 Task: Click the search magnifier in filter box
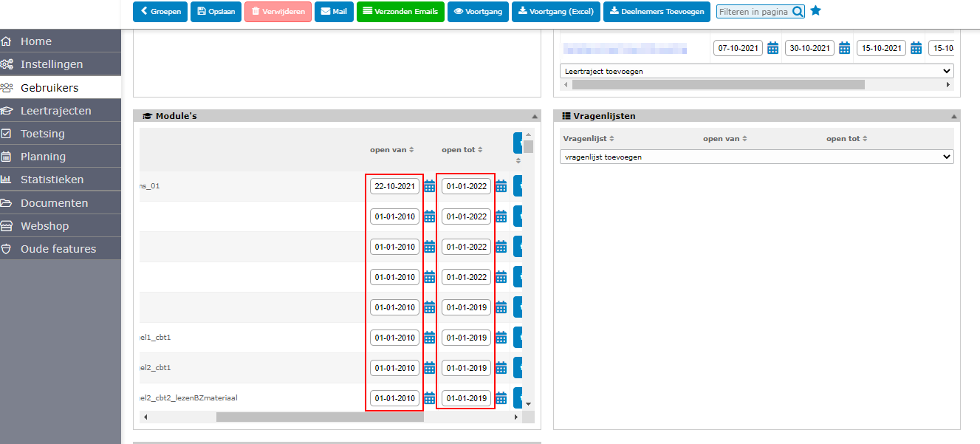798,12
